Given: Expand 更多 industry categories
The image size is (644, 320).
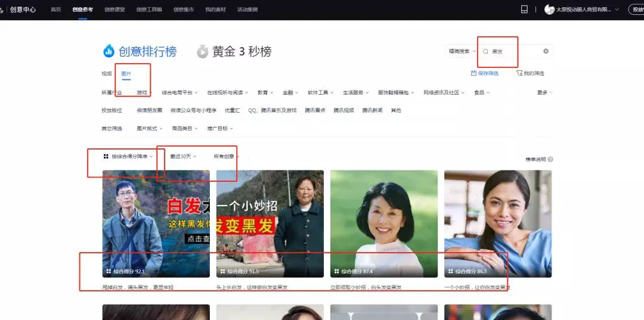Looking at the screenshot, I should coord(544,92).
